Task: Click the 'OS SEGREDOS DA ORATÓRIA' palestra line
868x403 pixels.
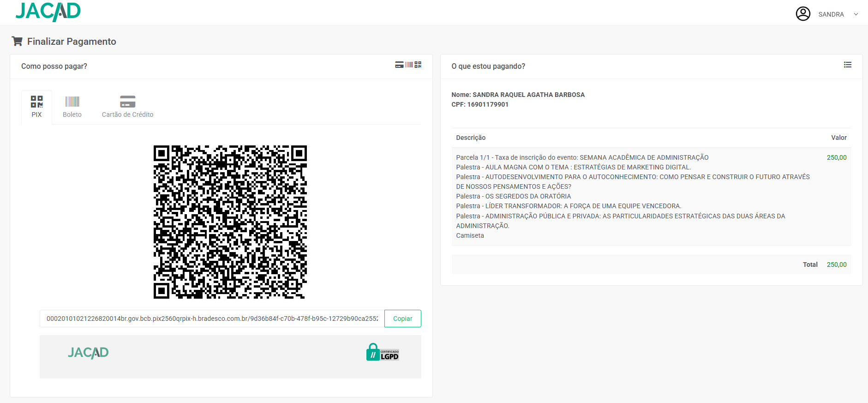Action: click(514, 196)
